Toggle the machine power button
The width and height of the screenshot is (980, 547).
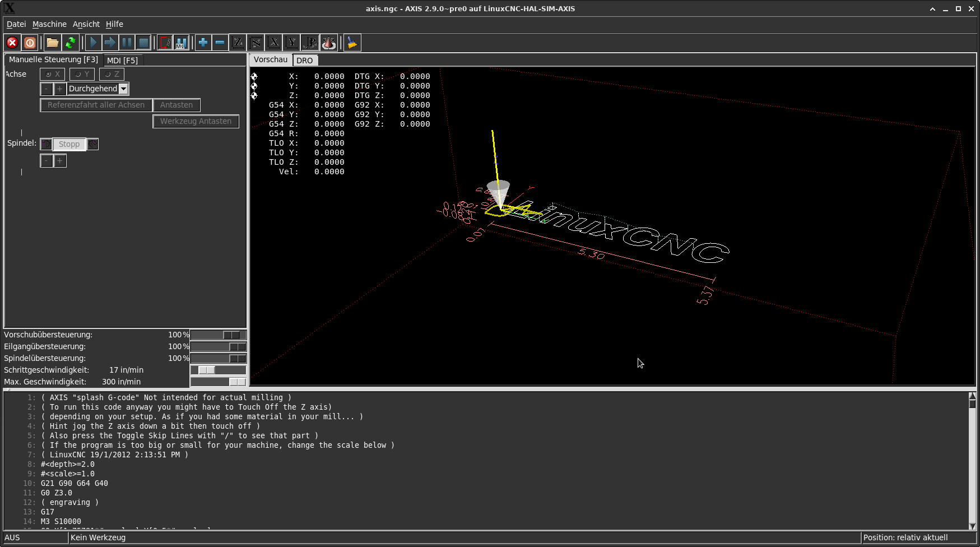pyautogui.click(x=30, y=43)
